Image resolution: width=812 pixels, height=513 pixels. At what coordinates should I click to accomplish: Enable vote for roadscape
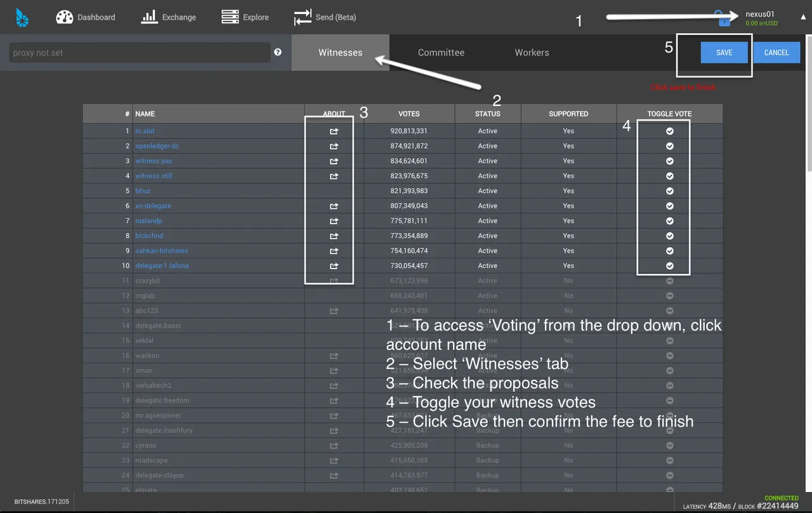[x=670, y=460]
